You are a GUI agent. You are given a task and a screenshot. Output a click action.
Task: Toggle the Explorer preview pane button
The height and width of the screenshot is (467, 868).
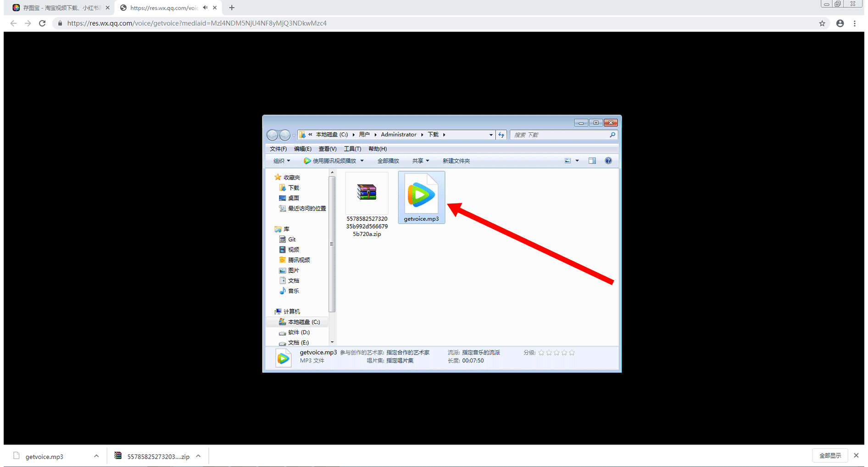(592, 161)
